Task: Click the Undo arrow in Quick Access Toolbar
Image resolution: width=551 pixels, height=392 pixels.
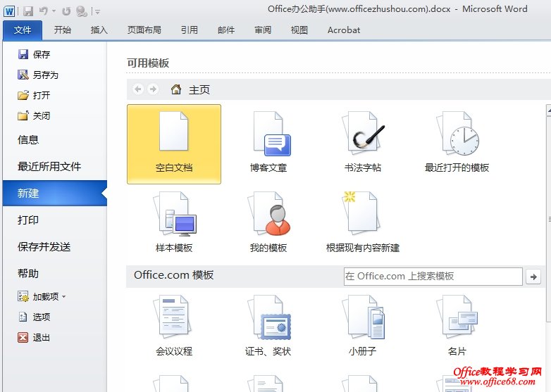Action: click(x=44, y=11)
